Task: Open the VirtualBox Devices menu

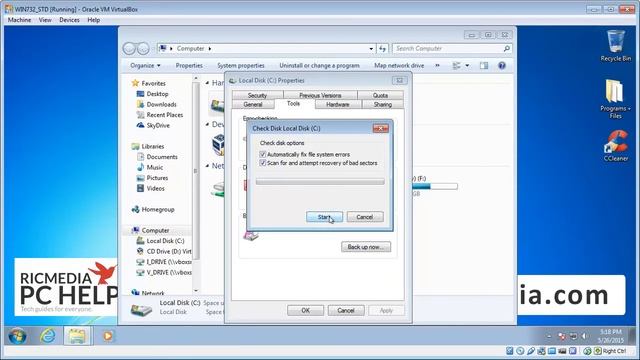Action: (x=69, y=20)
